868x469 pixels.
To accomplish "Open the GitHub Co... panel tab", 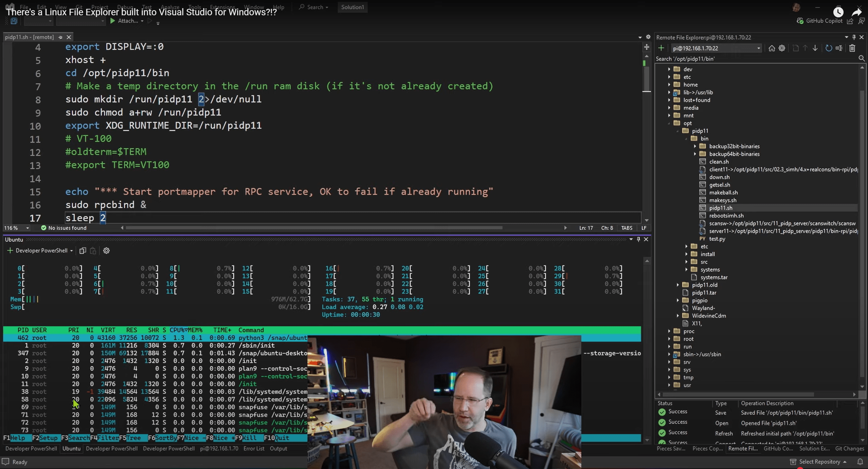I will [x=778, y=448].
